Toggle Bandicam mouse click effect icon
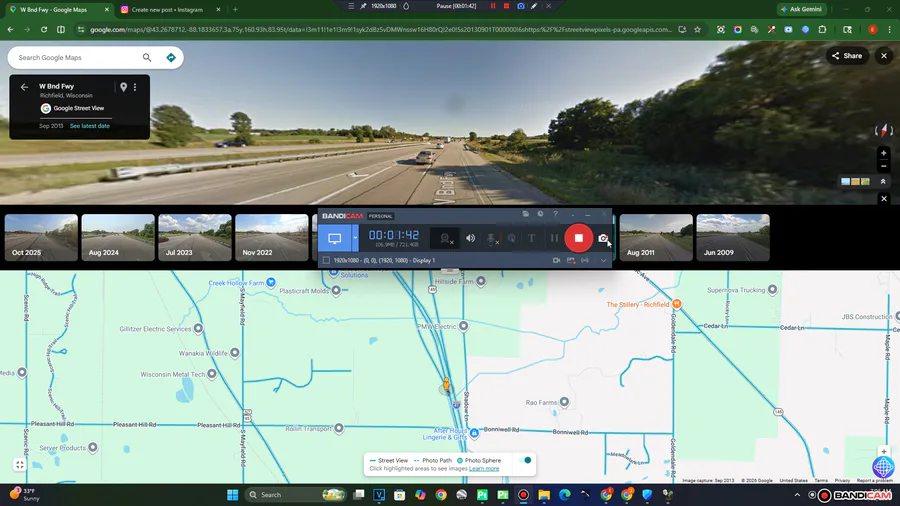 pyautogui.click(x=511, y=238)
